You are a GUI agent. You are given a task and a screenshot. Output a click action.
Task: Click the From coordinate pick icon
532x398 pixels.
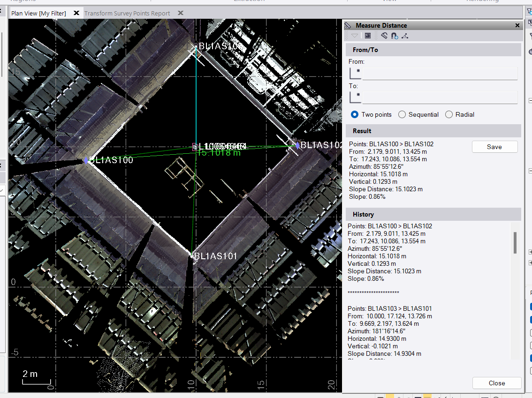[356, 73]
